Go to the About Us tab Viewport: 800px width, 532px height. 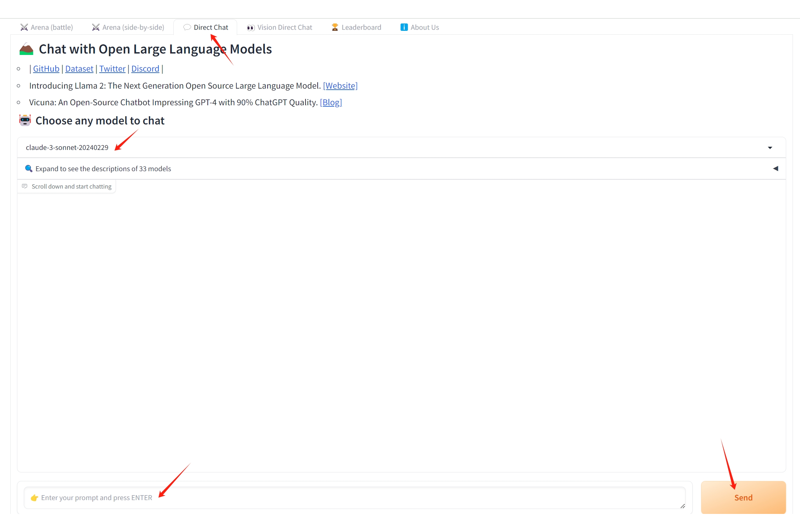424,27
